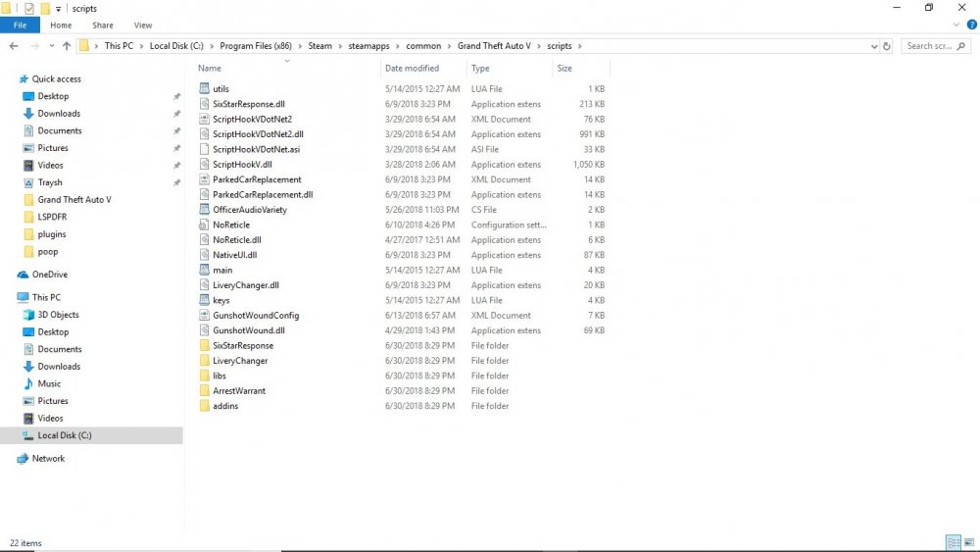Select GunshotWound.dll file name

[x=249, y=330]
